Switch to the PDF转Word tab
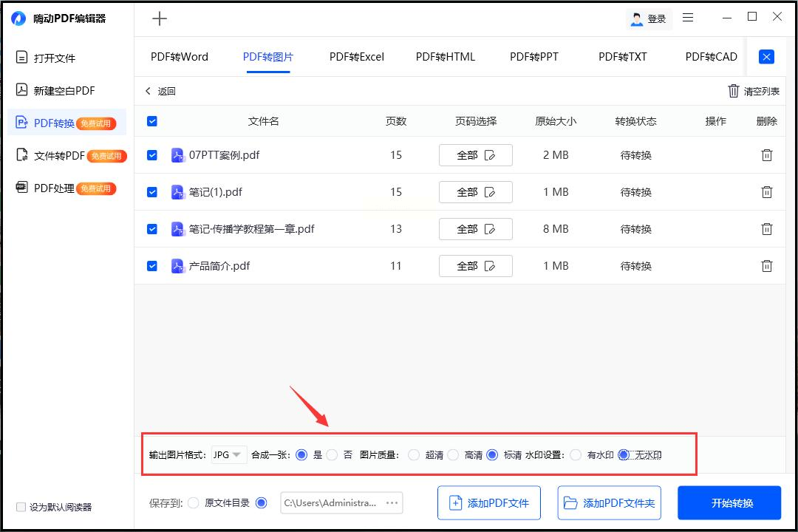The image size is (798, 532). pyautogui.click(x=180, y=57)
